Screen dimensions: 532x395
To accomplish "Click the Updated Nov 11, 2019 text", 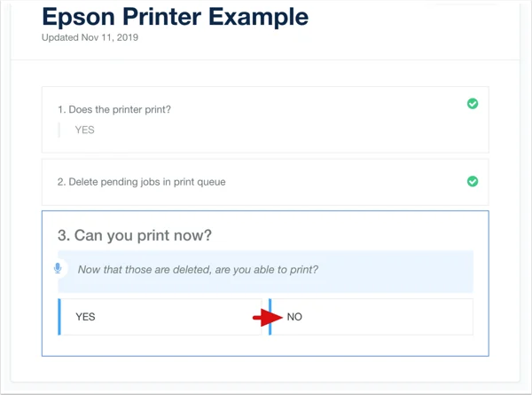I will point(90,37).
